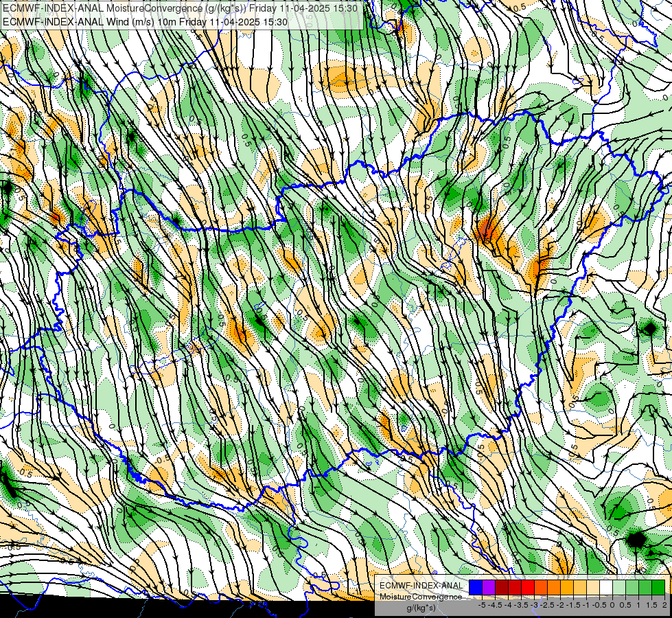Click legend label ECMWF-INDEX-ANAL
The image size is (672, 618).
[x=421, y=586]
